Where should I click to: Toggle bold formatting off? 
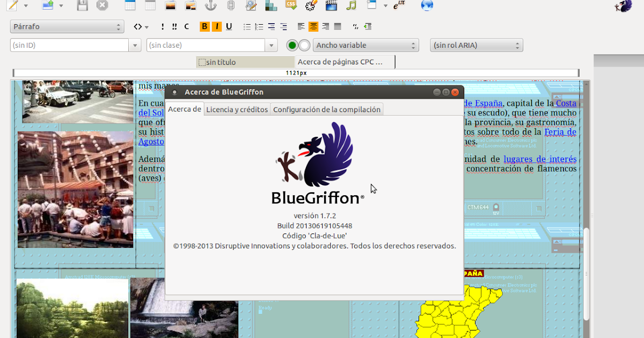[x=204, y=26]
